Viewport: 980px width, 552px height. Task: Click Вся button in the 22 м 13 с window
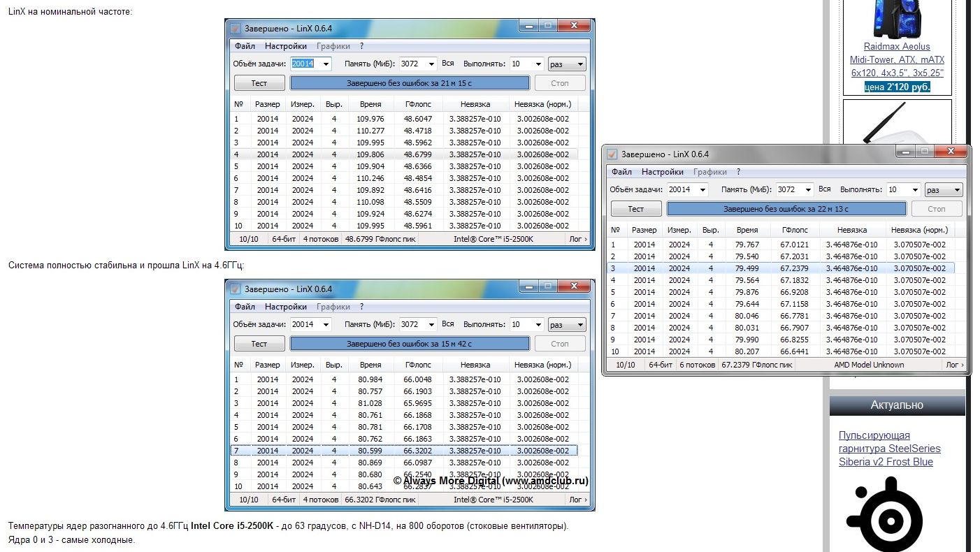tap(825, 189)
